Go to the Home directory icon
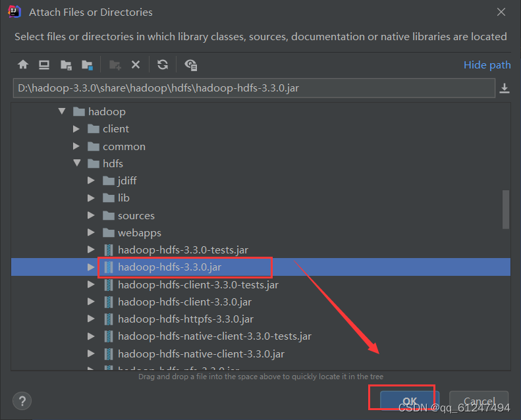 [x=23, y=65]
